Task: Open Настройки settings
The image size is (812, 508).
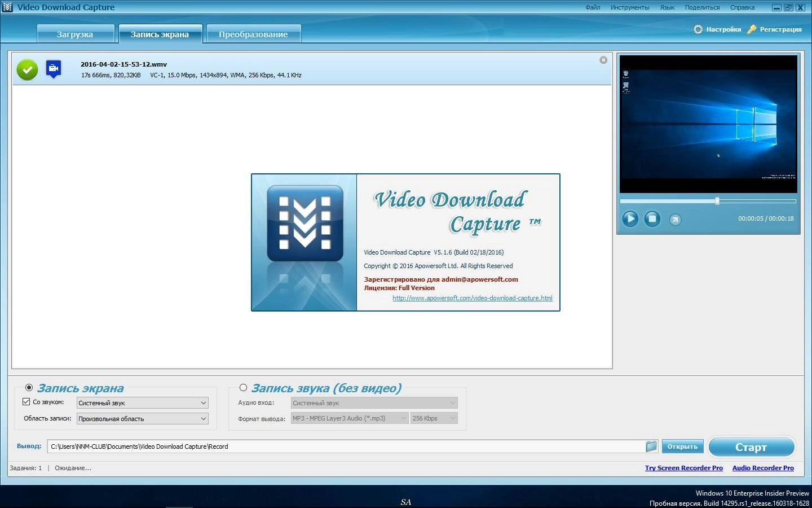Action: [723, 29]
